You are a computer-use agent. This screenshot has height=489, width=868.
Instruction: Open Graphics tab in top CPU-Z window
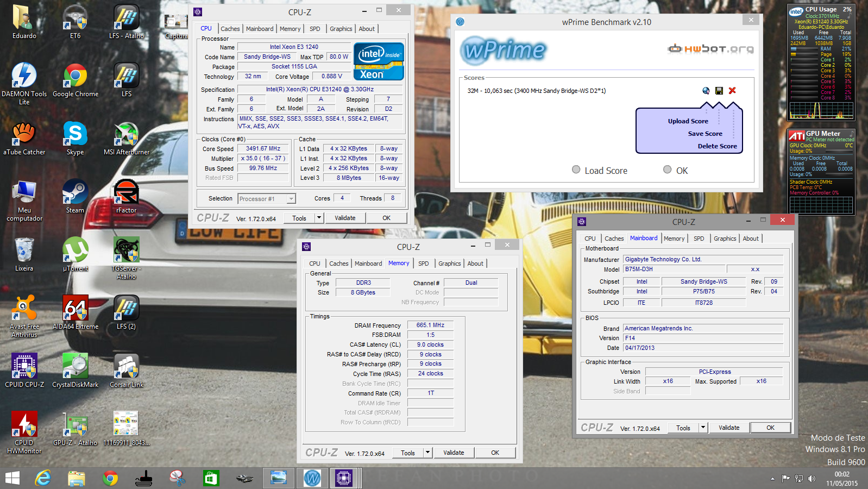click(341, 29)
